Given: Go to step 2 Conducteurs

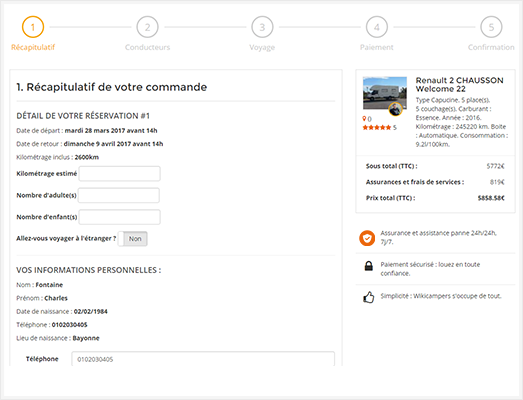Looking at the screenshot, I should tap(147, 27).
